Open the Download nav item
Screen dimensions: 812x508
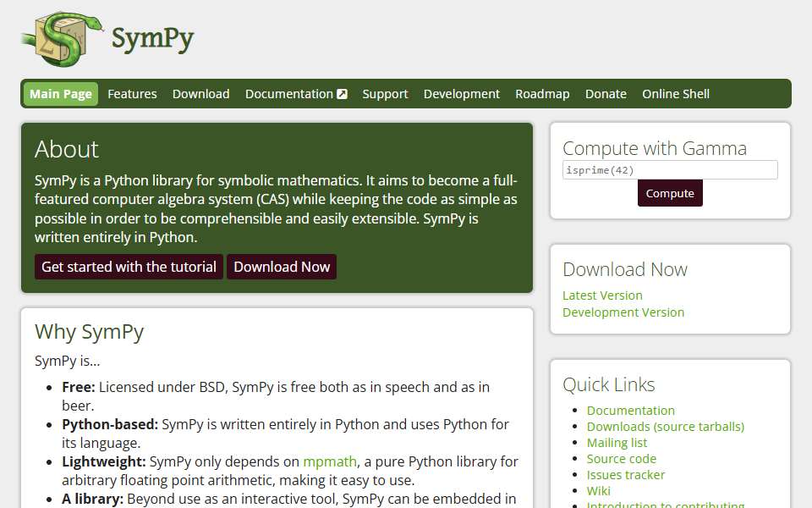201,94
